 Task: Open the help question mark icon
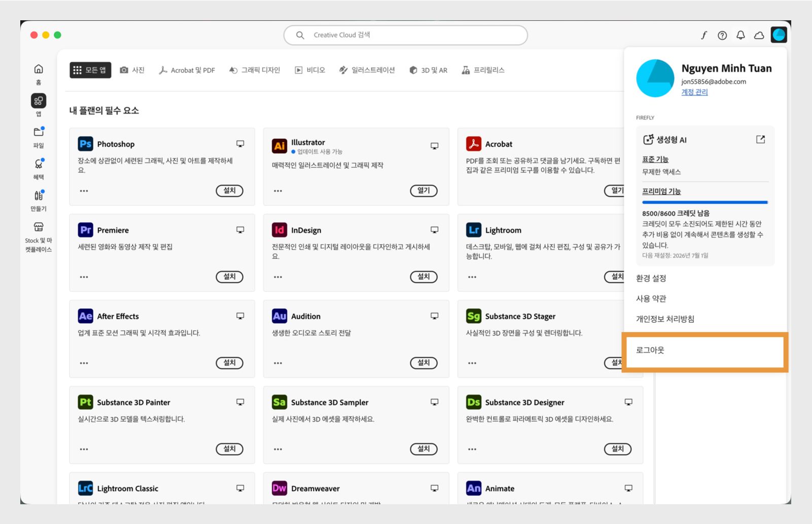pos(722,35)
